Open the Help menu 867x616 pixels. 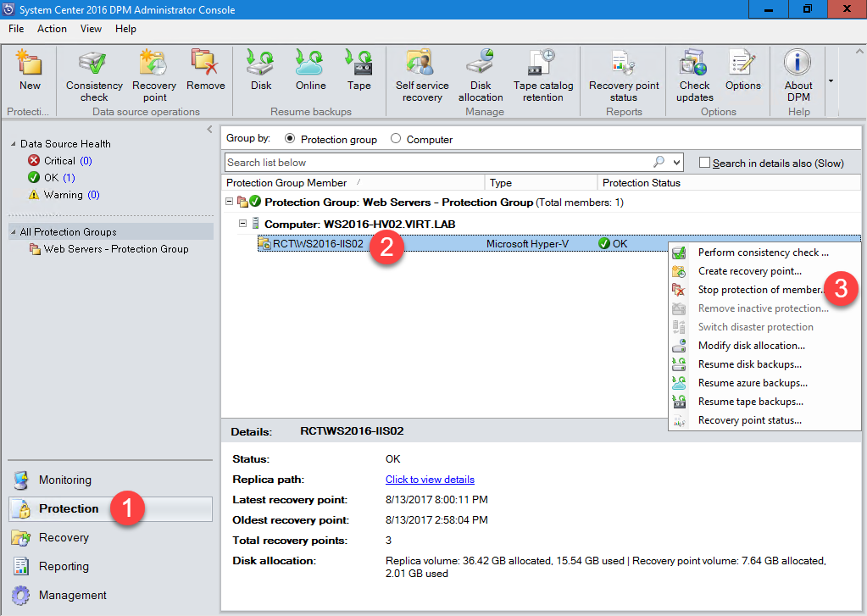[125, 29]
